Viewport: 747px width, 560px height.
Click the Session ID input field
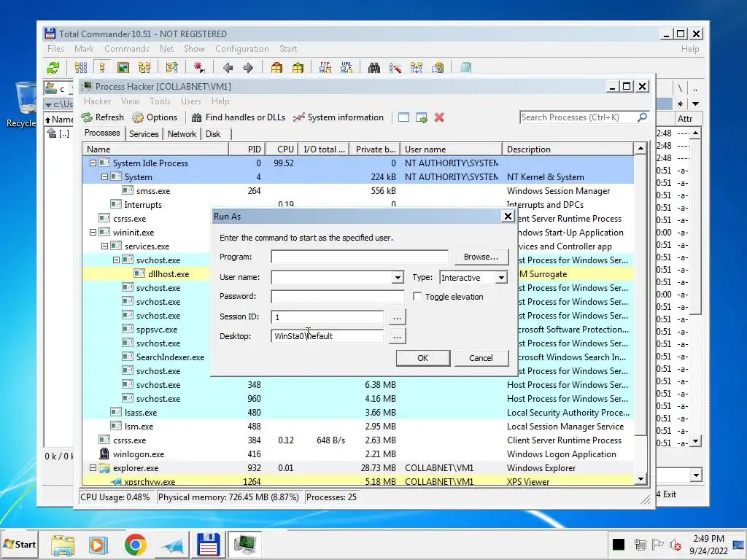(327, 316)
